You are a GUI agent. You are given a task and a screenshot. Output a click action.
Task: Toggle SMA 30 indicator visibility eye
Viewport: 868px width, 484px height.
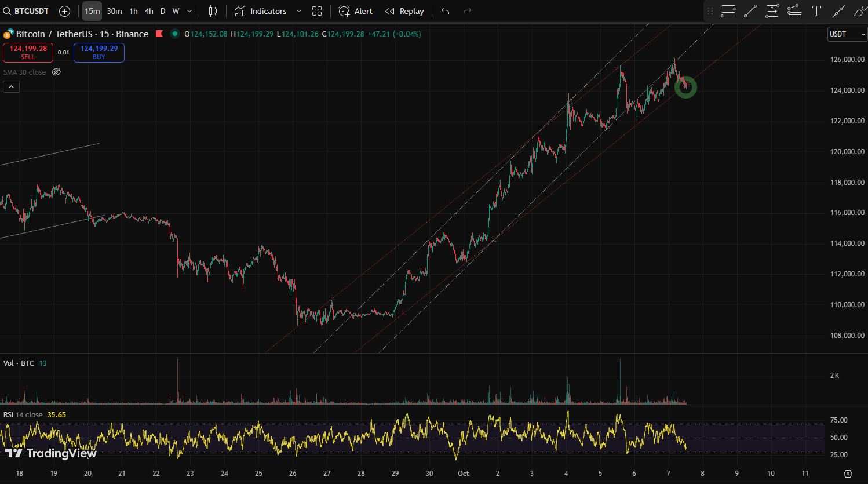point(56,72)
